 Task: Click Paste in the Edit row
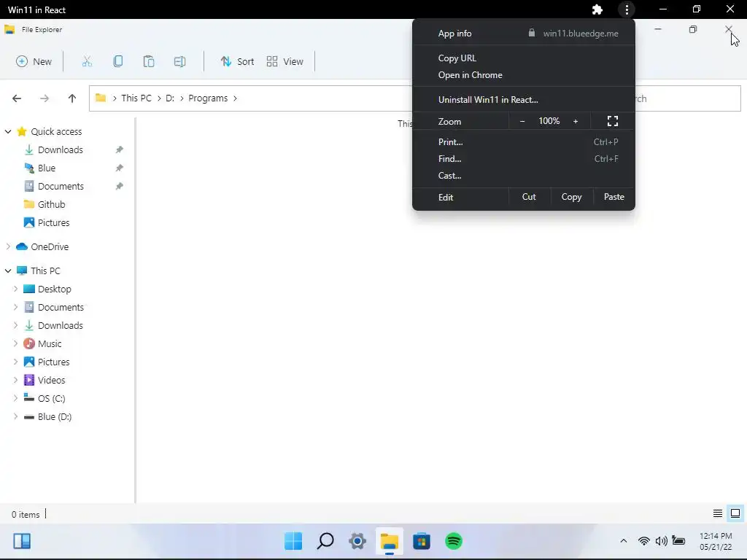pos(614,197)
